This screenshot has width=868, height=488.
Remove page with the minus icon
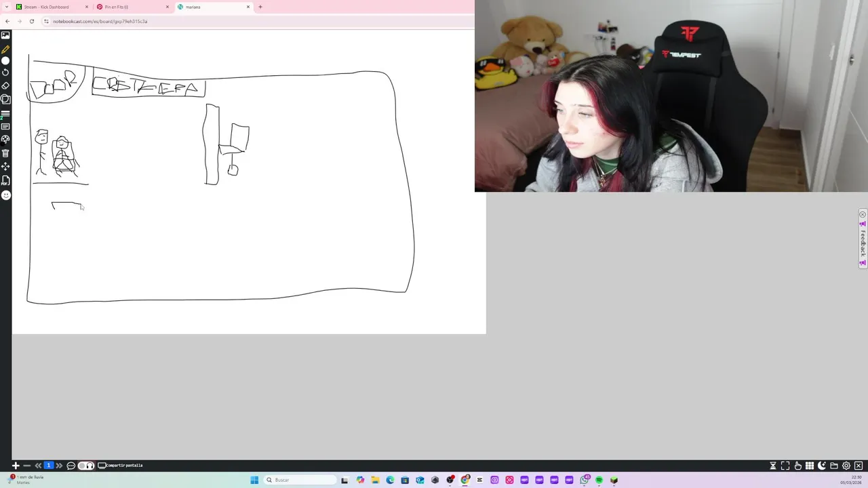tap(26, 466)
